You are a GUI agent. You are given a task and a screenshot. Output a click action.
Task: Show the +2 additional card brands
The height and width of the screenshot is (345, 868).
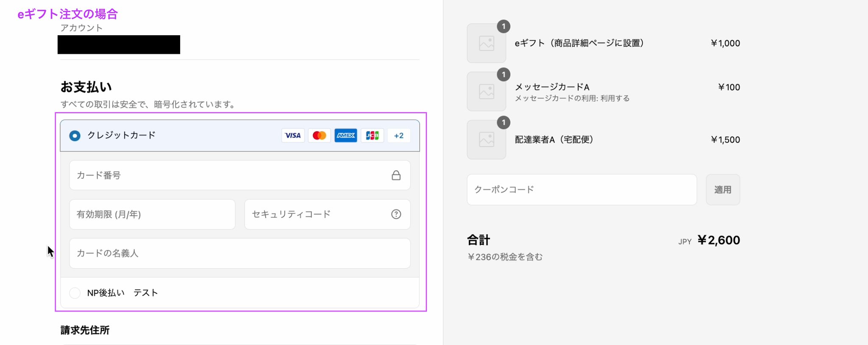click(x=399, y=135)
